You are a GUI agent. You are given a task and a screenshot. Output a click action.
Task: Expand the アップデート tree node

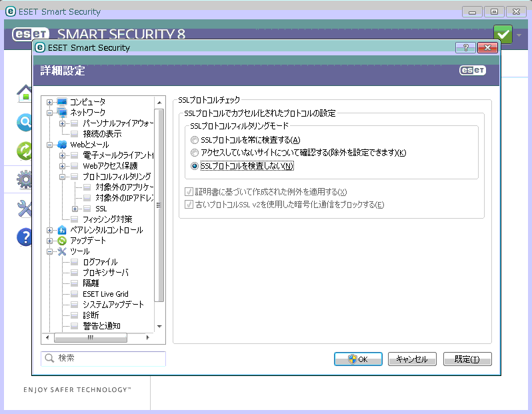coord(49,241)
